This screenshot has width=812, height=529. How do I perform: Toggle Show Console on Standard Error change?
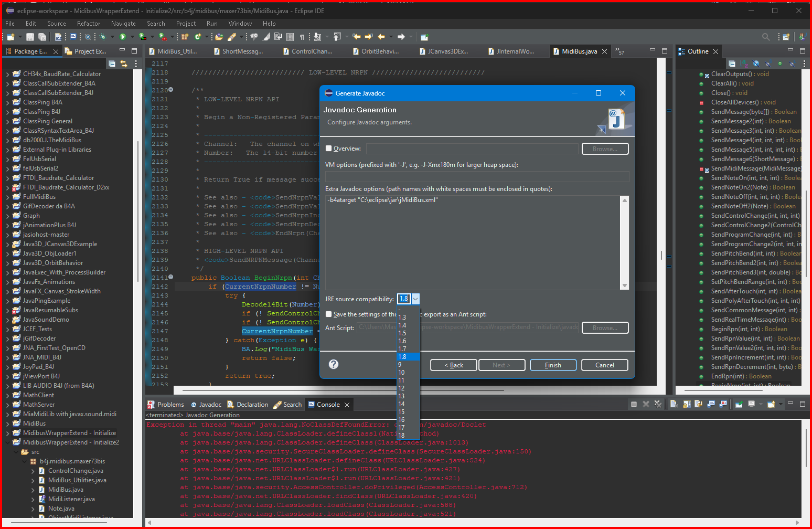(723, 404)
